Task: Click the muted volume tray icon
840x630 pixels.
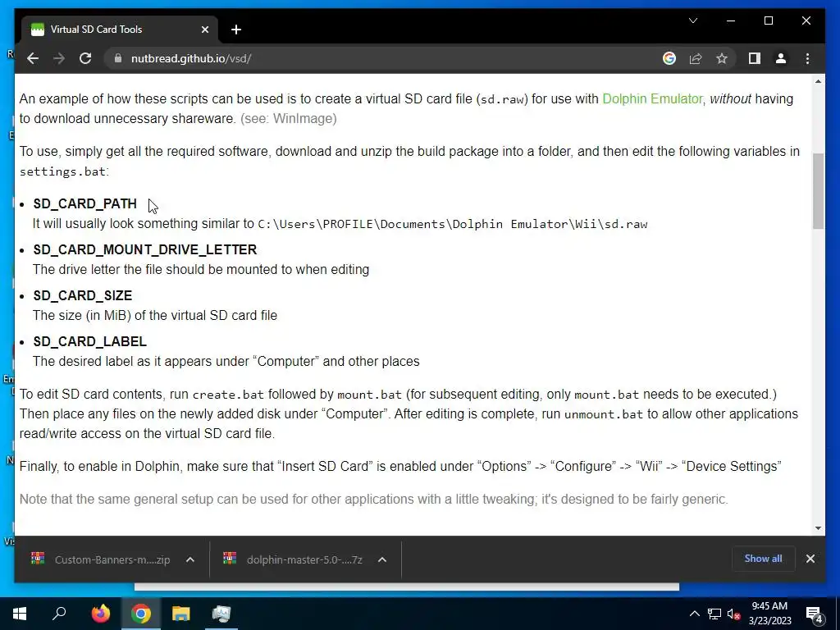Action: [734, 614]
